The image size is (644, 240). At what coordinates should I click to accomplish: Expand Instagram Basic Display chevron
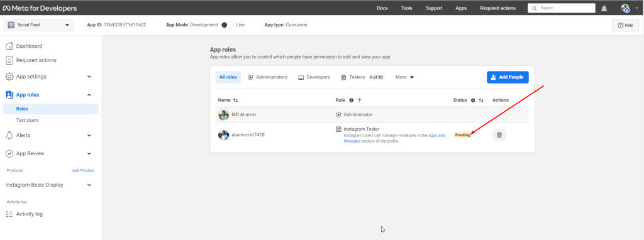(89, 185)
